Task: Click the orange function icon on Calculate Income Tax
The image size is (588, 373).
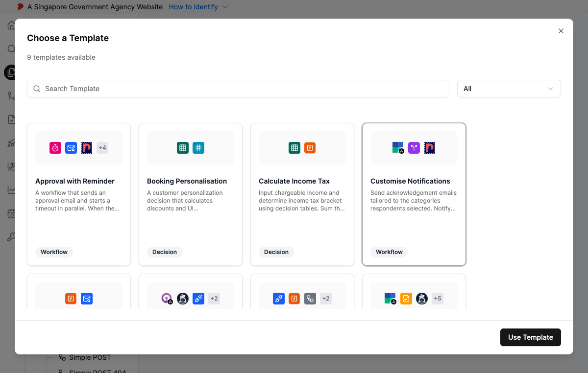Action: 310,148
